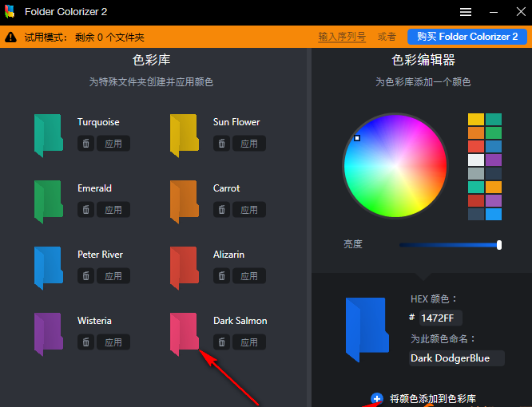532x407 pixels.
Task: Open the 输入序列号 link
Action: (342, 37)
